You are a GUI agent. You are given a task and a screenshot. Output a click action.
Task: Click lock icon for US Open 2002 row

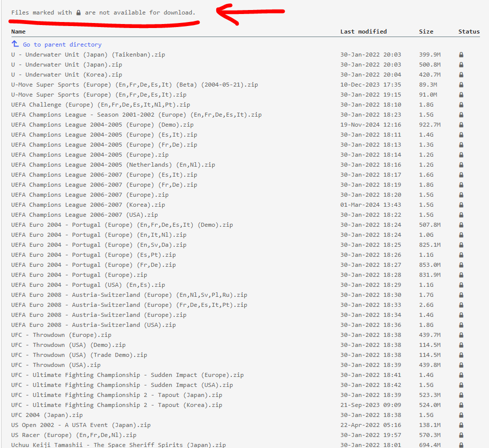click(x=461, y=425)
